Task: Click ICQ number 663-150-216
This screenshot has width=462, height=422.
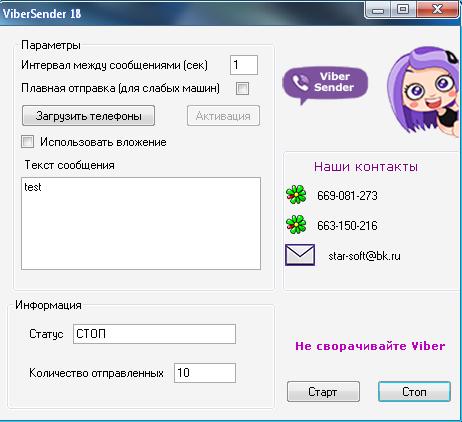Action: 347,226
